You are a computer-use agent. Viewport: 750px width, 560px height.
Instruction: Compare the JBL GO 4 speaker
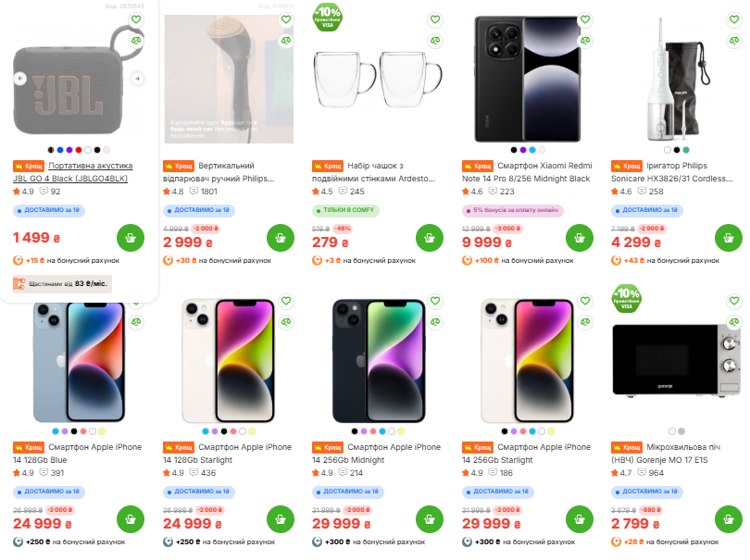(x=136, y=40)
